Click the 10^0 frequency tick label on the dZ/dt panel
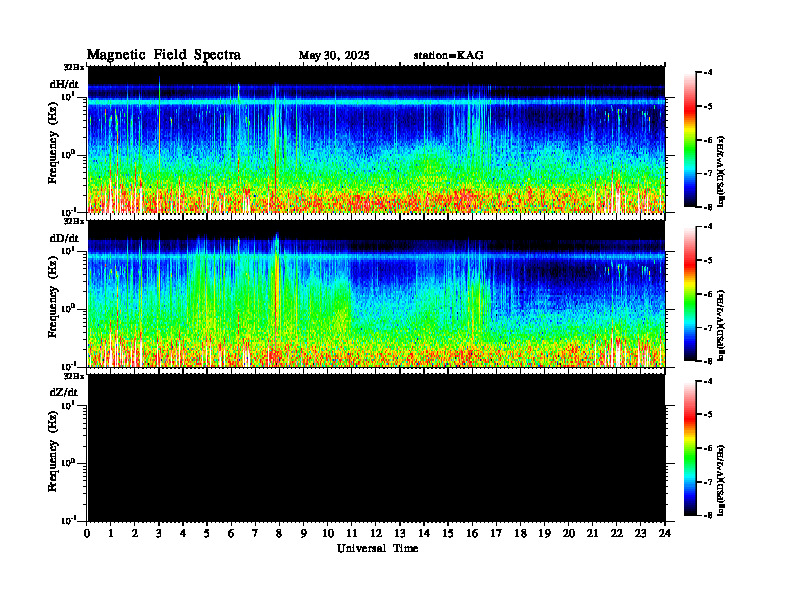792x612 pixels. [69, 462]
